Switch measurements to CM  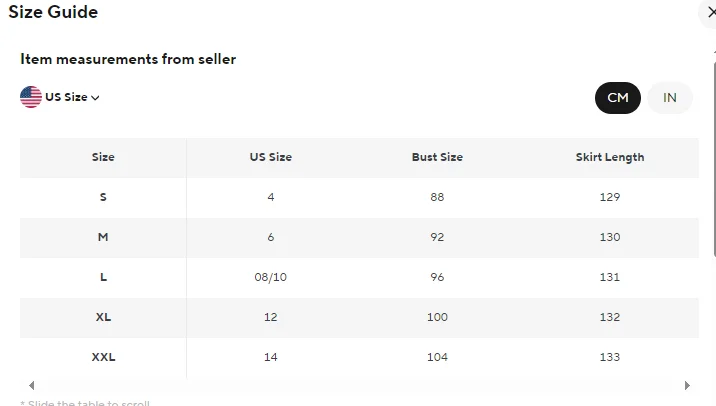[618, 98]
